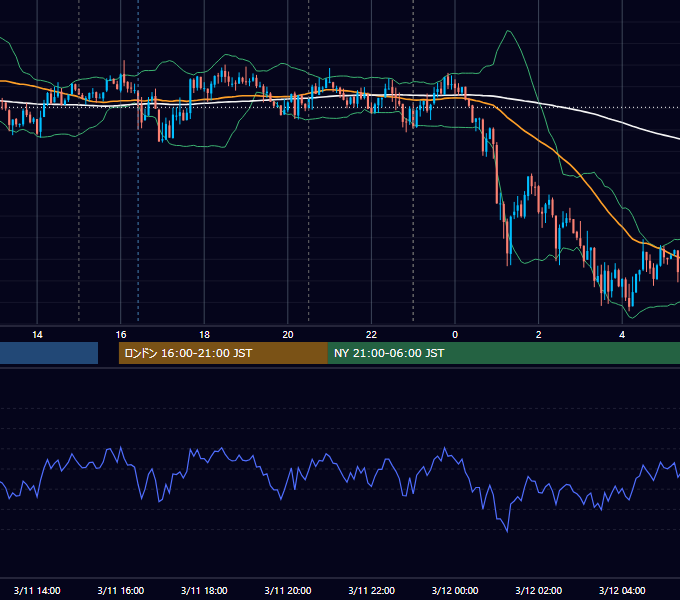Click hour label 2 on price chart axis
The image size is (680, 600).
(x=539, y=335)
